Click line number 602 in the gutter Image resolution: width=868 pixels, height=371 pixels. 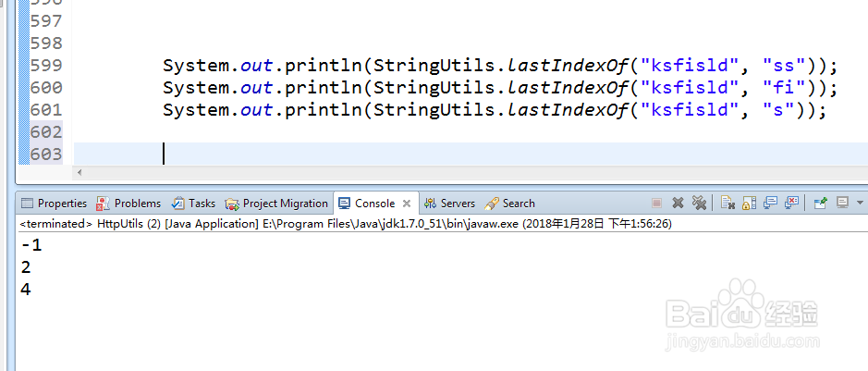(x=44, y=132)
